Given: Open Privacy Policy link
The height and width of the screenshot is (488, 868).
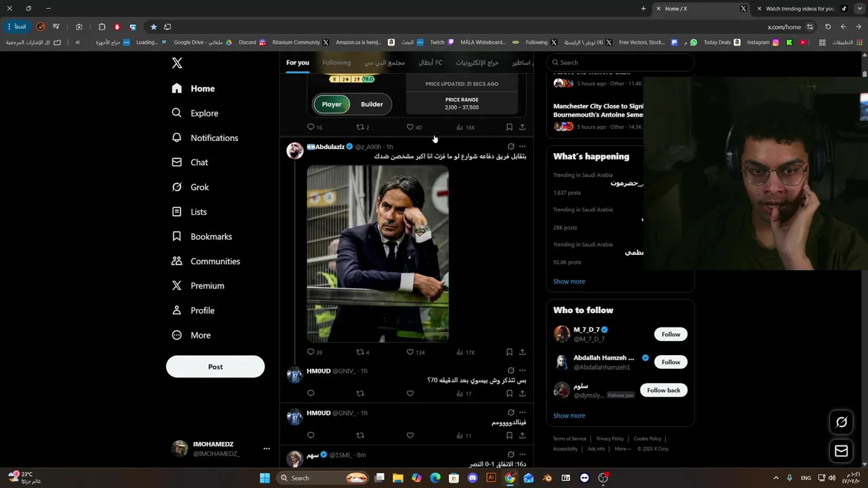Looking at the screenshot, I should click(610, 439).
